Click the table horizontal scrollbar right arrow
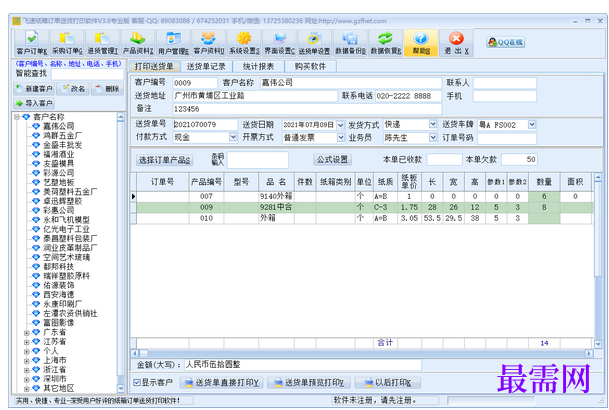This screenshot has width=609, height=410. click(589, 353)
